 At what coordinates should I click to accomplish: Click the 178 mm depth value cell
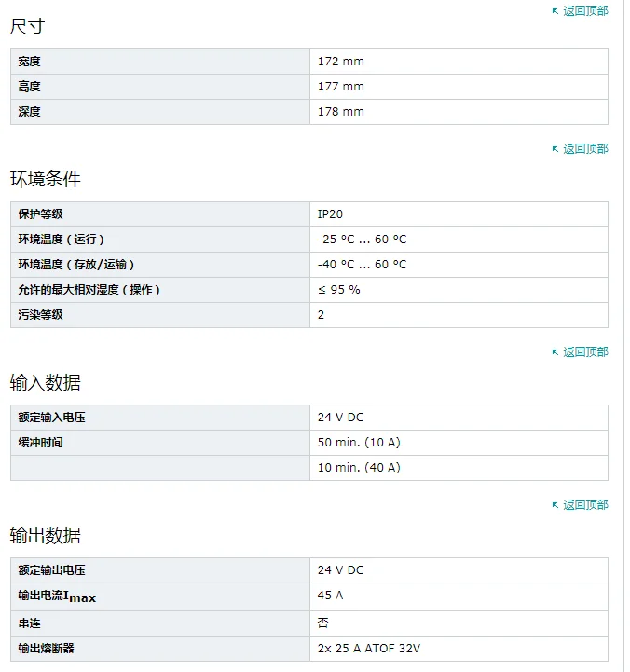[341, 112]
